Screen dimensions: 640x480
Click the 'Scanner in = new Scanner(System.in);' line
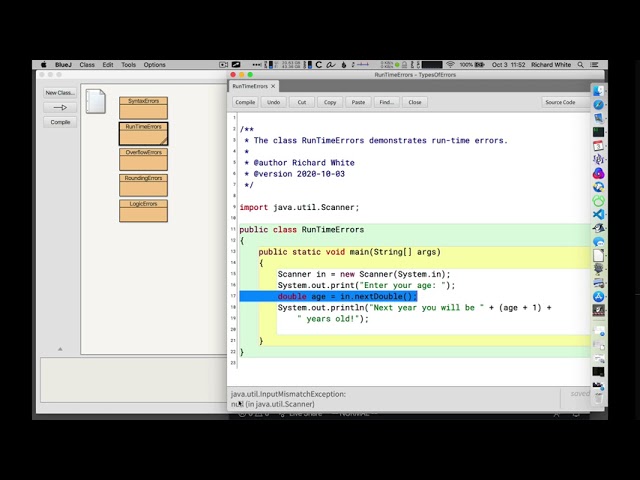click(364, 274)
